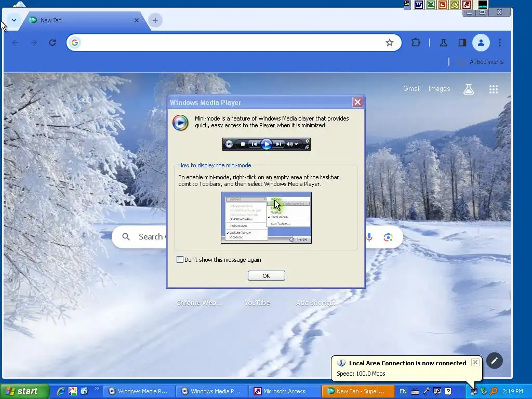Open the Extensions puzzle icon
This screenshot has height=399, width=532.
(416, 43)
